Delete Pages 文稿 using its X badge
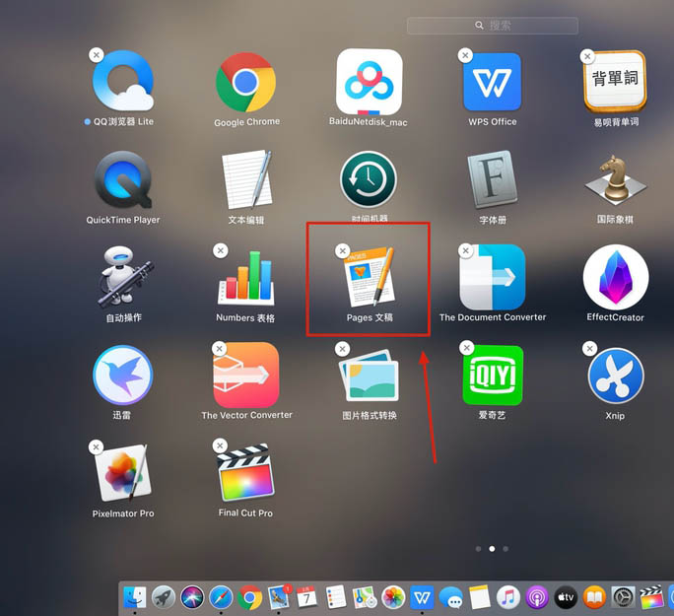The width and height of the screenshot is (674, 616). (343, 251)
